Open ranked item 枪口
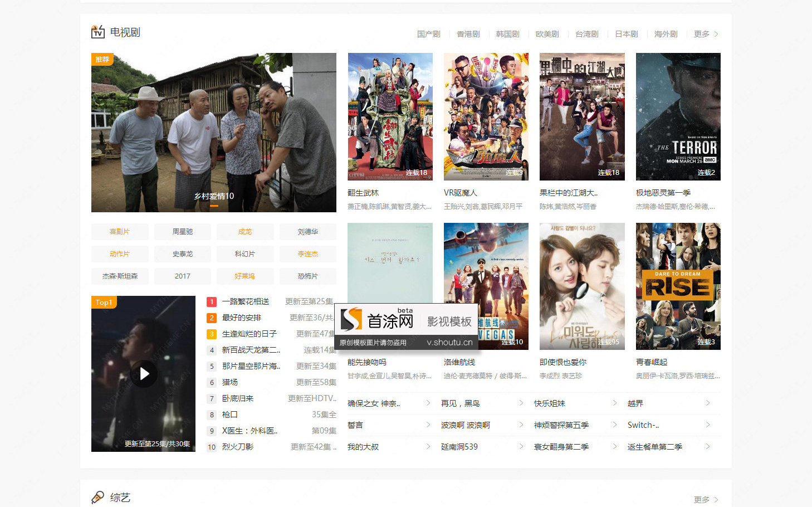Image resolution: width=812 pixels, height=507 pixels. pos(230,415)
